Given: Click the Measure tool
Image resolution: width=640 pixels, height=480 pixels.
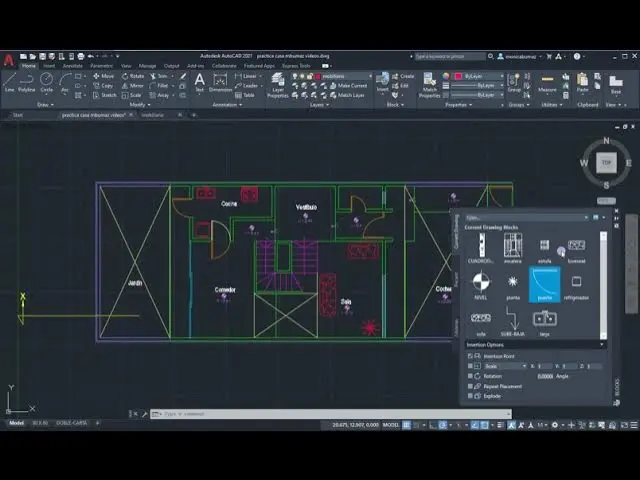Looking at the screenshot, I should (547, 82).
